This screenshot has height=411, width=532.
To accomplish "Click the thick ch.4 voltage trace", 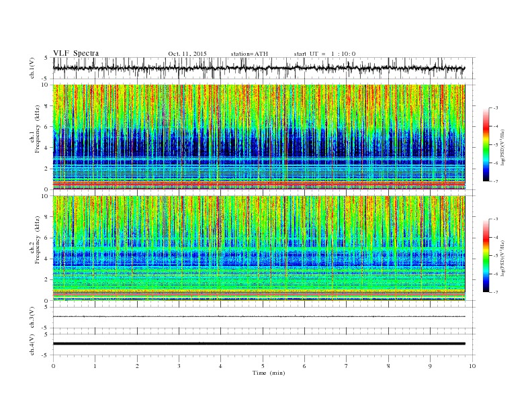I will click(x=259, y=344).
